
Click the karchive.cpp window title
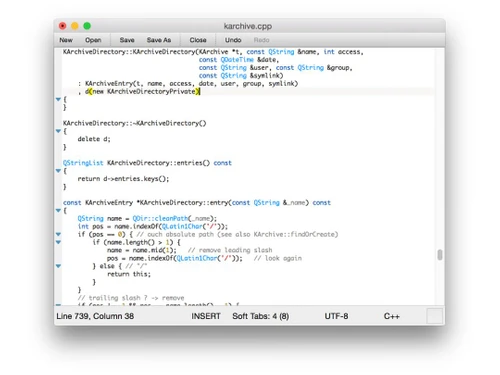tap(248, 26)
